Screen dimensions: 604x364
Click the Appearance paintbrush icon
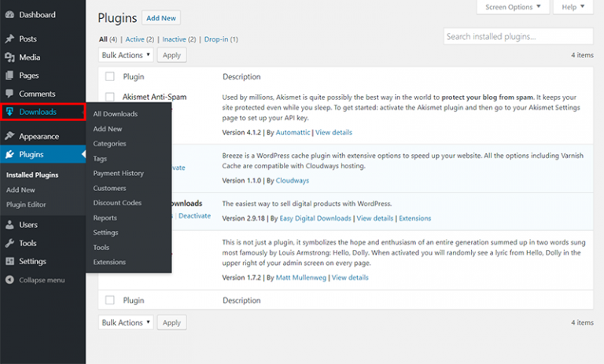point(9,136)
